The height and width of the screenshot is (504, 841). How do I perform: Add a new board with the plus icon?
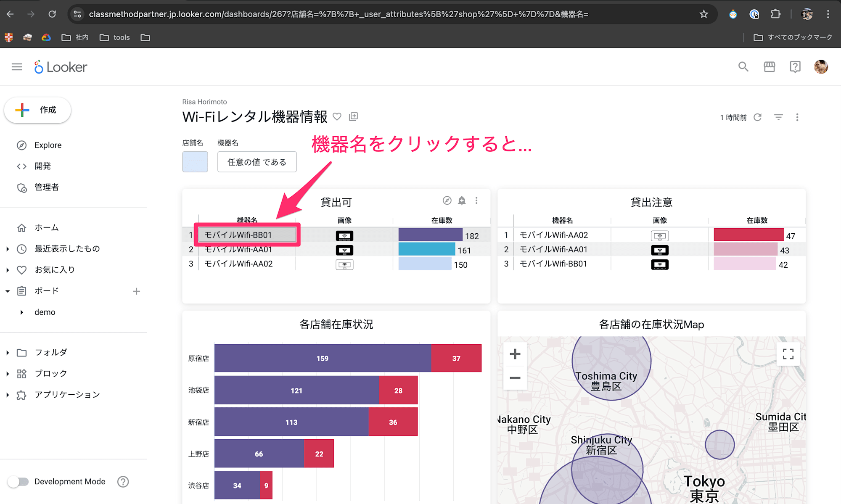(x=136, y=291)
